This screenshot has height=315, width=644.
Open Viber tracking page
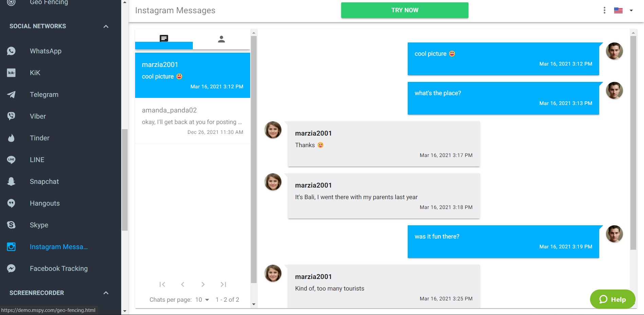point(38,116)
